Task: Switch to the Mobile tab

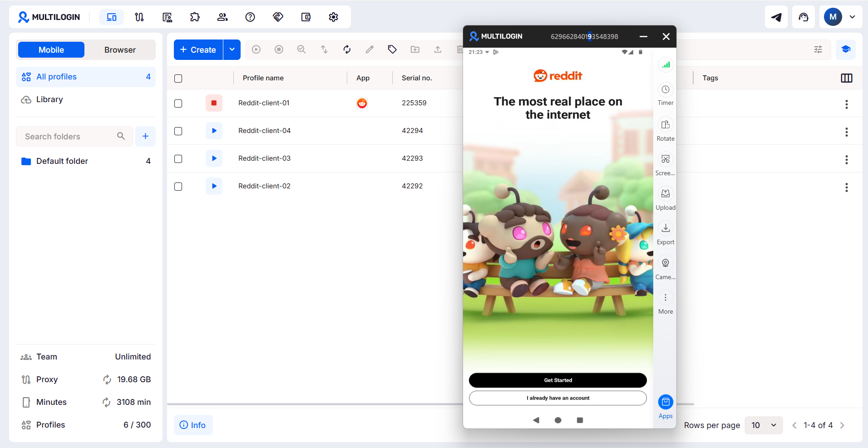Action: 51,50
